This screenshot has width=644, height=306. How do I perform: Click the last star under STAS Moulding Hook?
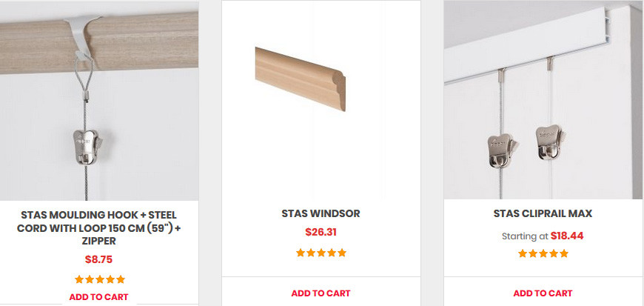[121, 279]
